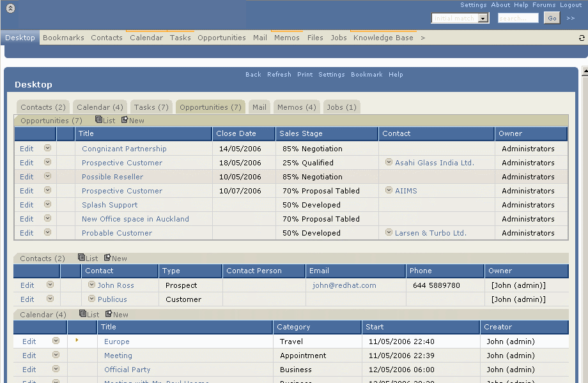Open the Bookmarks menu
The image size is (588, 383).
[63, 38]
